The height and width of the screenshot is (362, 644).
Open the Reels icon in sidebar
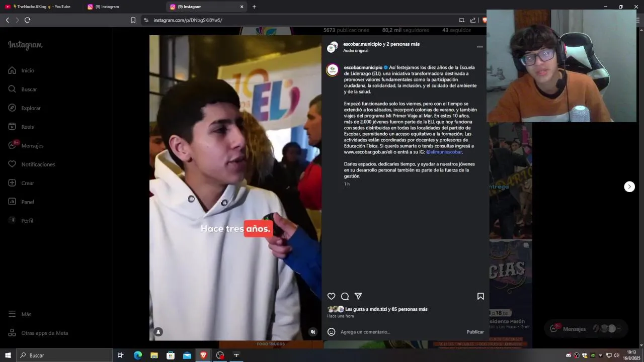12,127
